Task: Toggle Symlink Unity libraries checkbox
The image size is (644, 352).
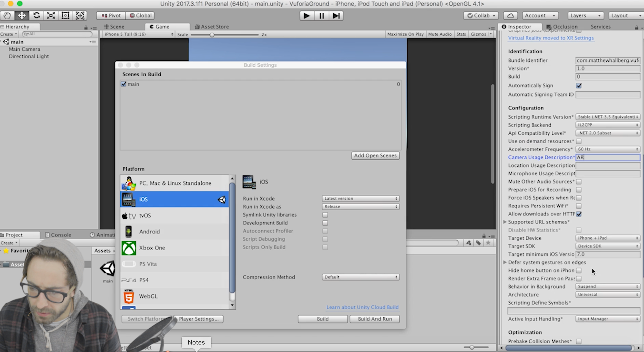Action: tap(325, 215)
